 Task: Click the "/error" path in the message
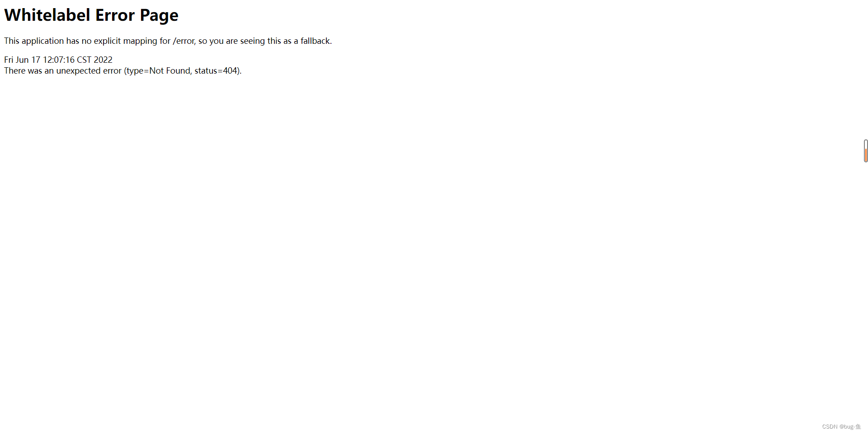184,41
